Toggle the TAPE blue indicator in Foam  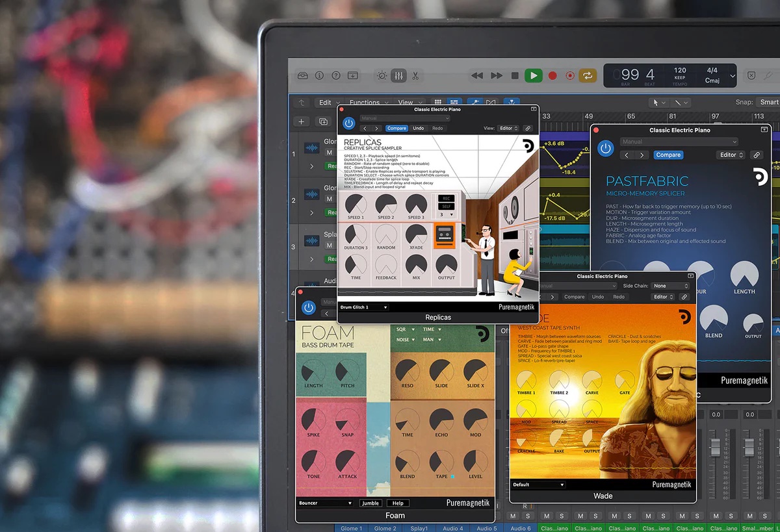click(x=452, y=477)
